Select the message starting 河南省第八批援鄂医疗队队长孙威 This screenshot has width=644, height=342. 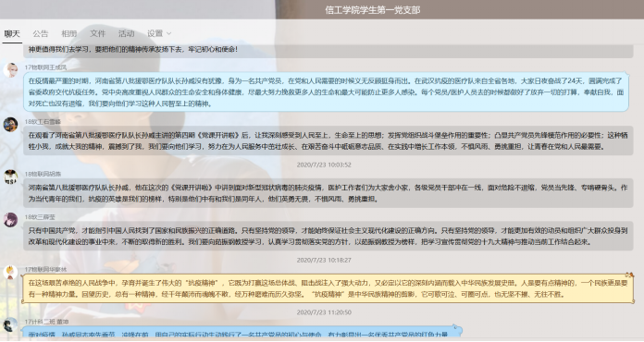328,193
